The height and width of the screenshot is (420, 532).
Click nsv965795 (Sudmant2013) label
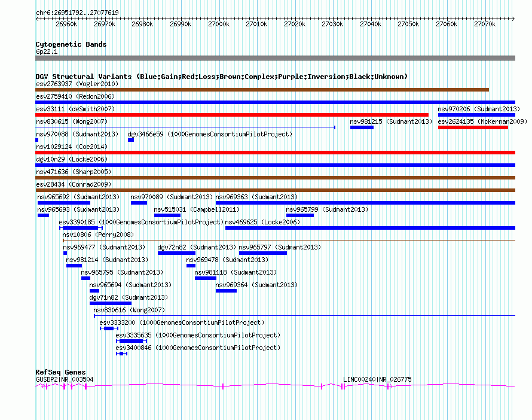[x=122, y=272]
